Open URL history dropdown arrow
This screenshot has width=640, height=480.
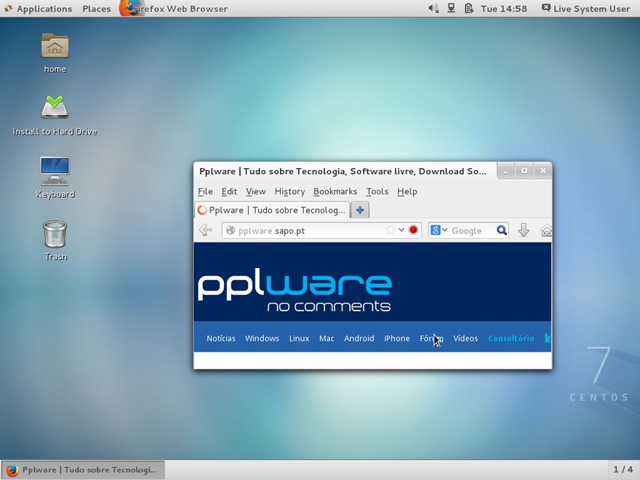pyautogui.click(x=402, y=230)
